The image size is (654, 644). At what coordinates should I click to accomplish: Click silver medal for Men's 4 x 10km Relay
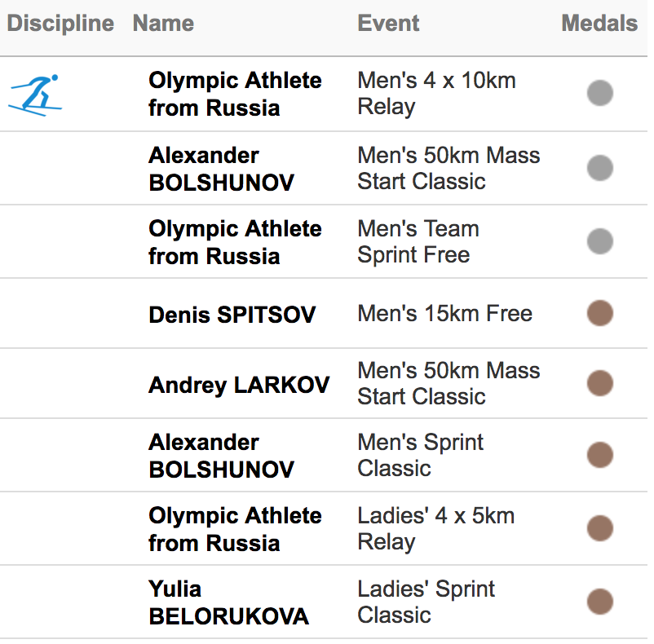[x=600, y=93]
